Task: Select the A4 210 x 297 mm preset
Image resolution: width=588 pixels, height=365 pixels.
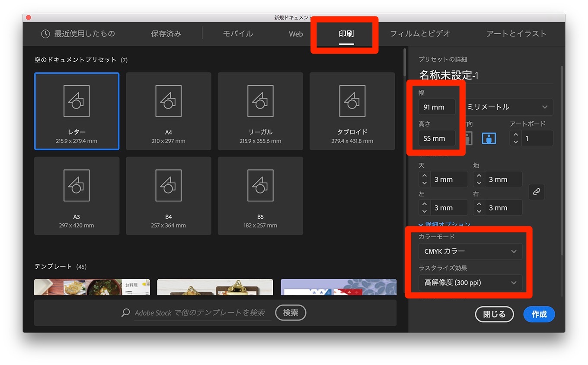Action: click(168, 111)
